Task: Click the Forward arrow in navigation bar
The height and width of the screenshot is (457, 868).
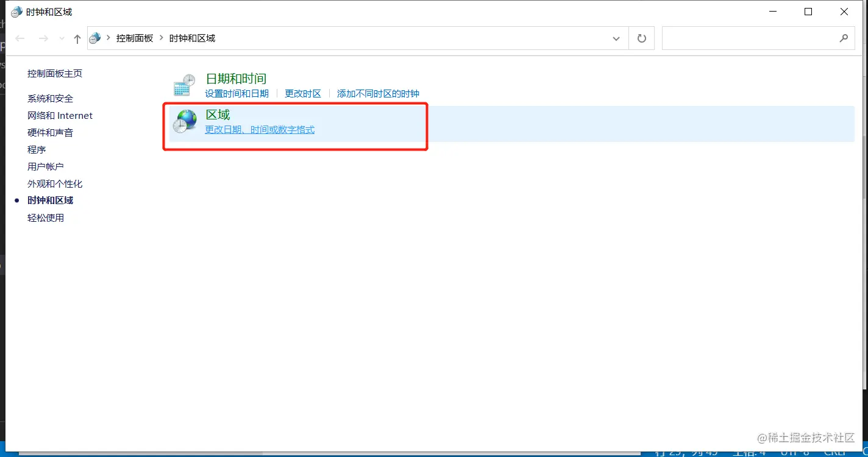Action: [x=43, y=38]
